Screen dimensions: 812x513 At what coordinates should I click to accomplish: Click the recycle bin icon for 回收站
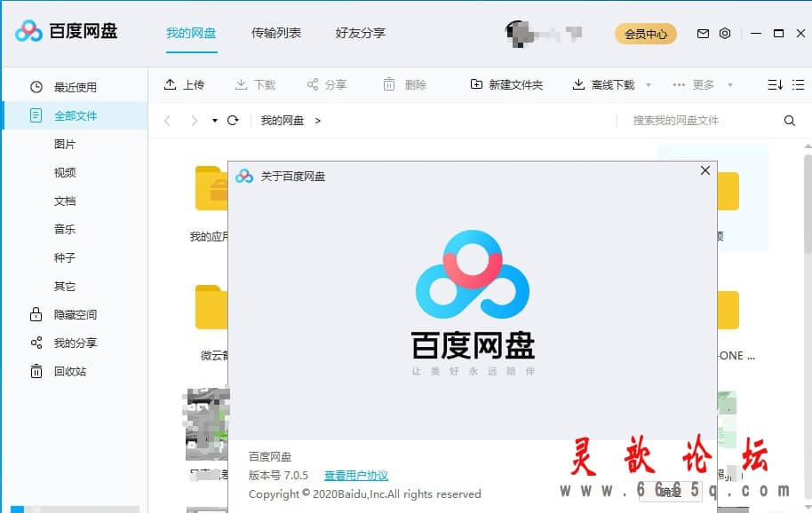[x=36, y=371]
